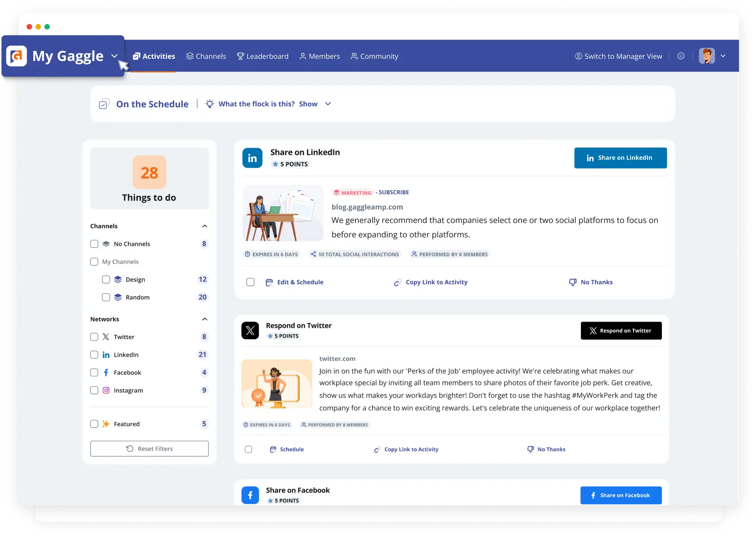This screenshot has height=540, width=756.
Task: Click the Respond on Twitter button
Action: coord(621,331)
